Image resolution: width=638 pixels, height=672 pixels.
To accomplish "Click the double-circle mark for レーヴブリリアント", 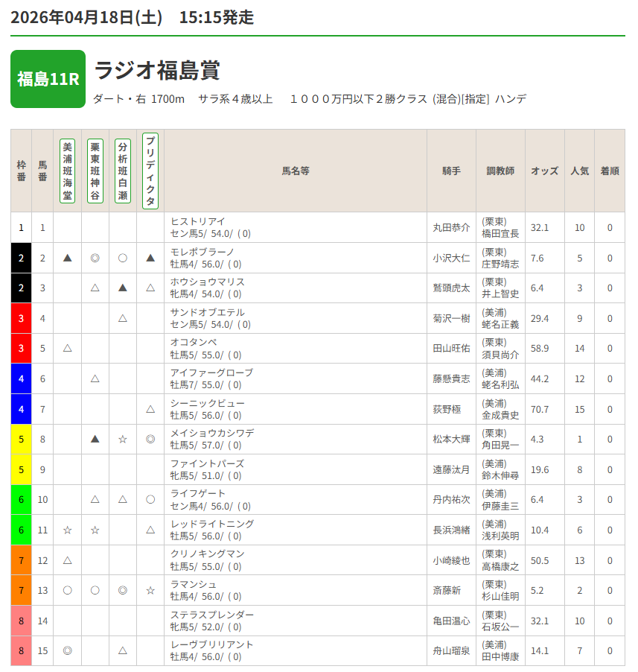I will pos(68,650).
